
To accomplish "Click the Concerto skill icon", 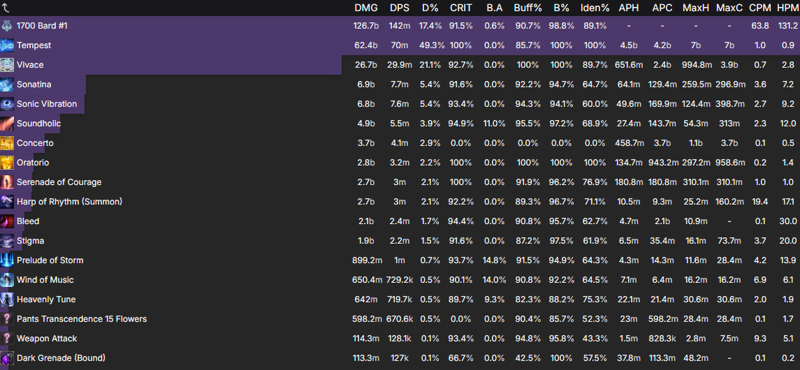I will tap(7, 143).
